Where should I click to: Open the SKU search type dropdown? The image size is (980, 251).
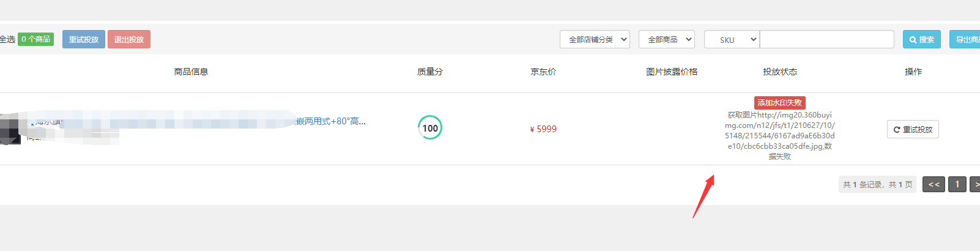point(732,39)
